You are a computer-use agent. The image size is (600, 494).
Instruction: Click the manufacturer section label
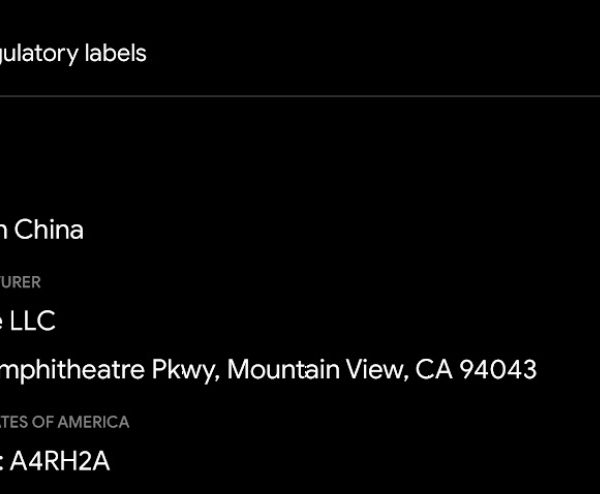point(20,282)
